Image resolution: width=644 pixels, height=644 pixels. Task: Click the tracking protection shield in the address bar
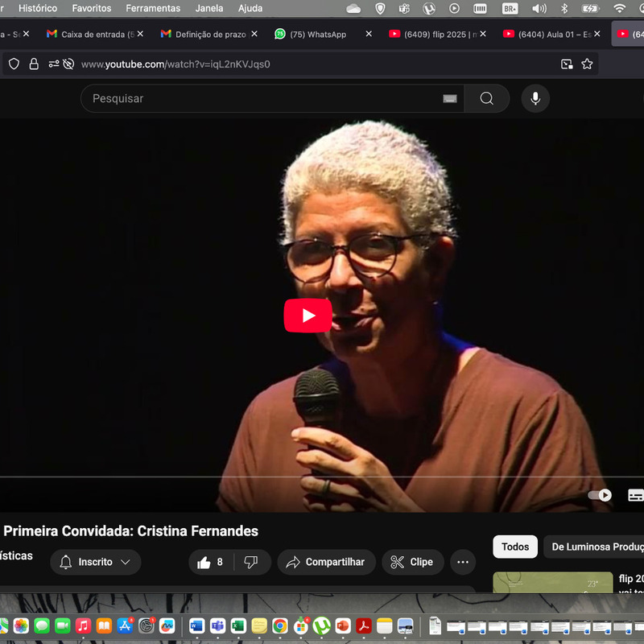click(x=13, y=63)
